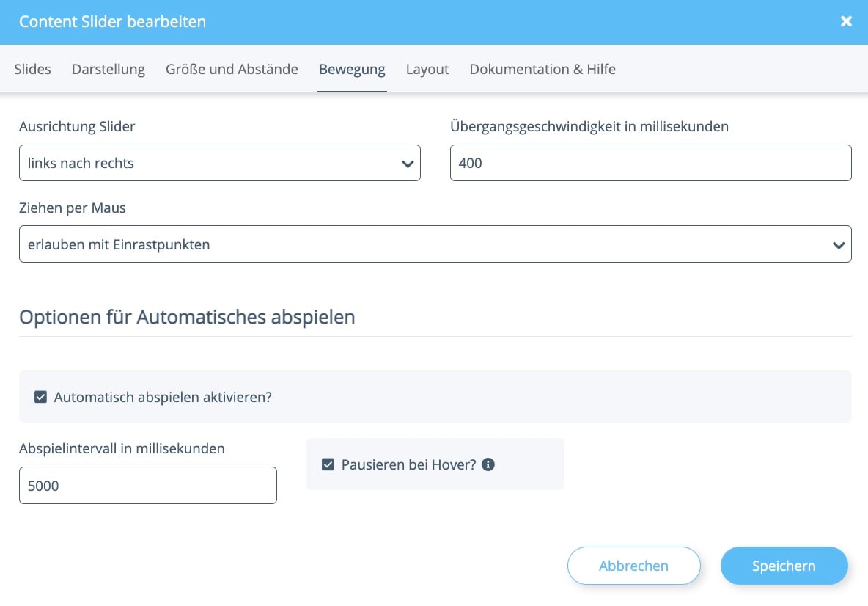
Task: Toggle Automatisch abspielen aktivieren checkbox
Action: pyautogui.click(x=40, y=397)
